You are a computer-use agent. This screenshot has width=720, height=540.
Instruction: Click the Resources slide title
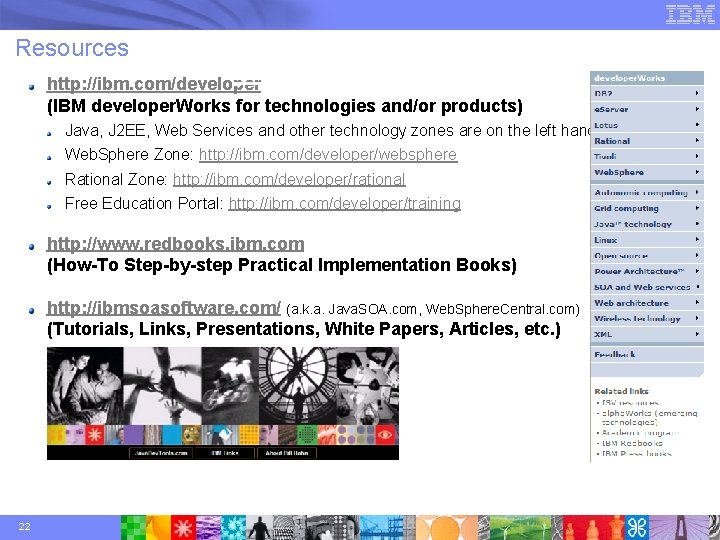(x=72, y=48)
